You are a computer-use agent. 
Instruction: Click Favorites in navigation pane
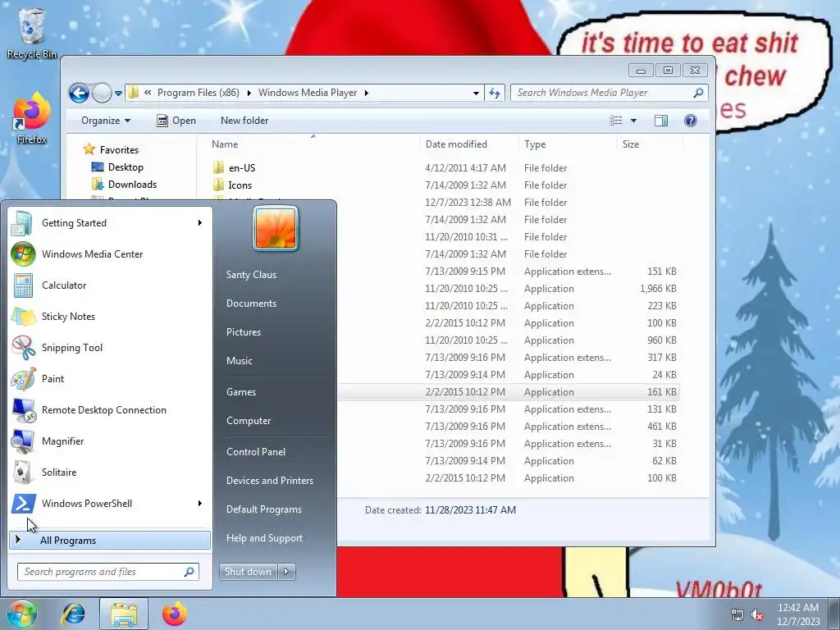coord(111,149)
